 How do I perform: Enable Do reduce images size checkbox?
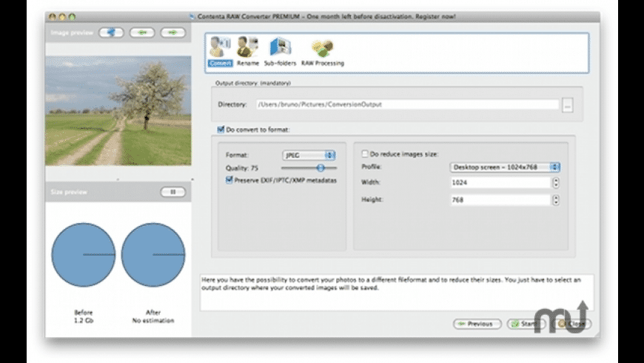coord(365,154)
